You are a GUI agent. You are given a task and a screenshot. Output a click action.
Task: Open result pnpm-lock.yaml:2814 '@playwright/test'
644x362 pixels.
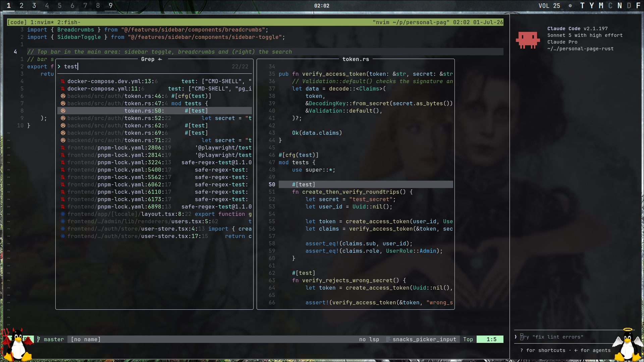[155, 155]
